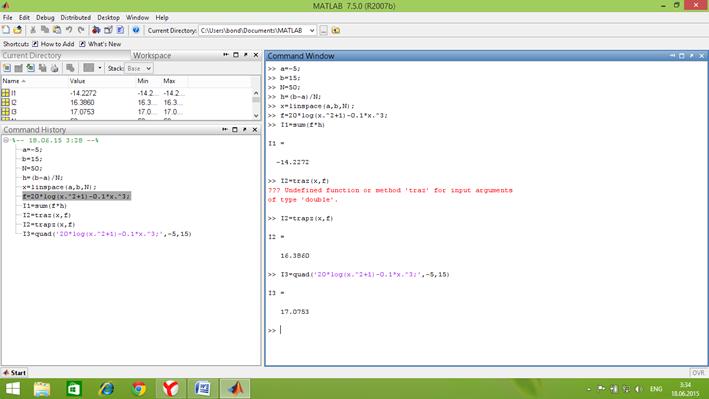The height and width of the screenshot is (399, 709).
Task: Maximize the Command History panel
Action: pos(235,129)
